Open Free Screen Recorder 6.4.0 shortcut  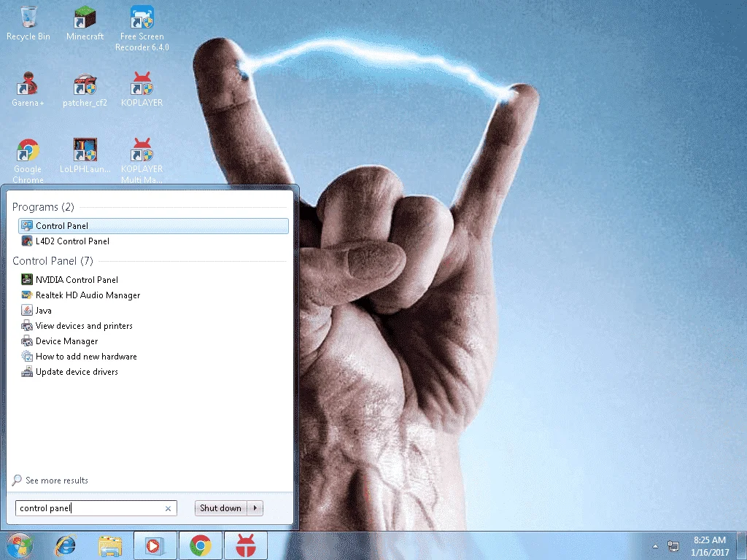point(142,28)
